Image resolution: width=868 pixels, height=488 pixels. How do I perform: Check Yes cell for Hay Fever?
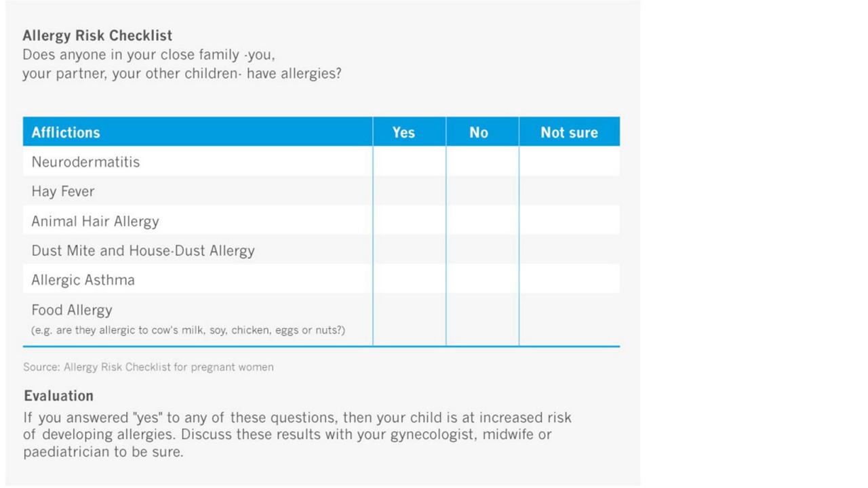pos(410,191)
